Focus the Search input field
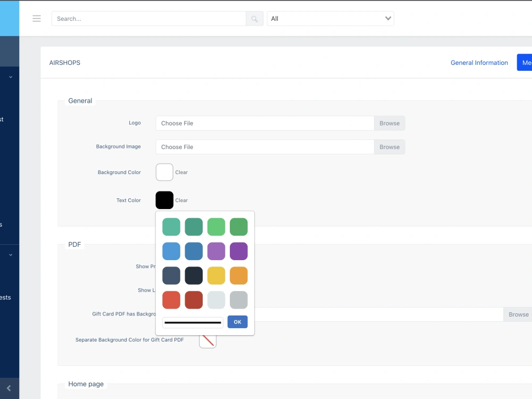 tap(148, 19)
